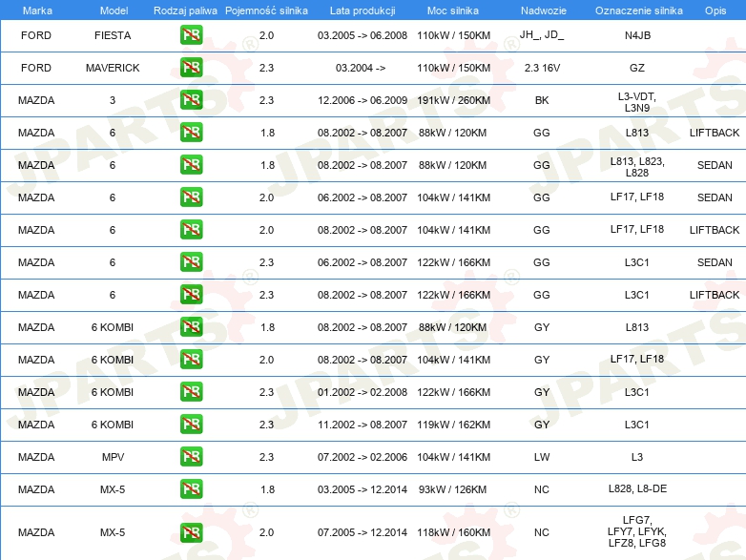
Task: Click the 12.2006 -> 06.2009 production years
Action: click(x=363, y=100)
